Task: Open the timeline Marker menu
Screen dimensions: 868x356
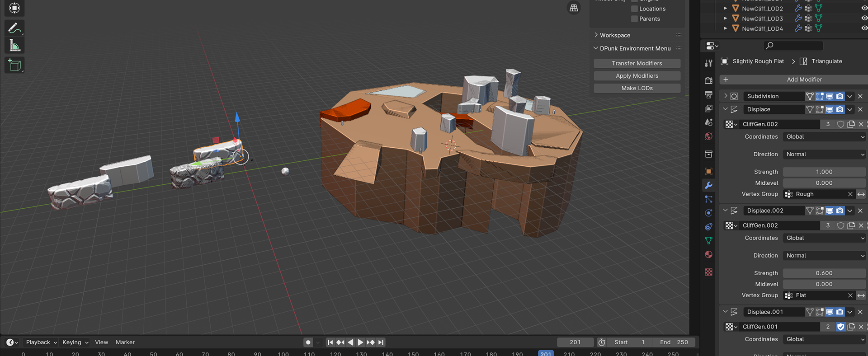Action: coord(125,342)
